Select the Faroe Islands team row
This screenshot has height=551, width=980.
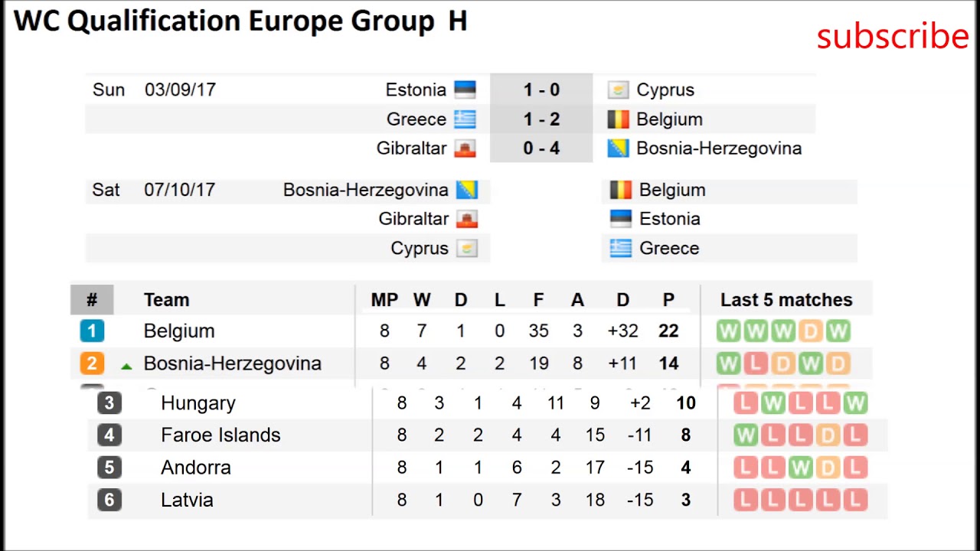click(220, 435)
